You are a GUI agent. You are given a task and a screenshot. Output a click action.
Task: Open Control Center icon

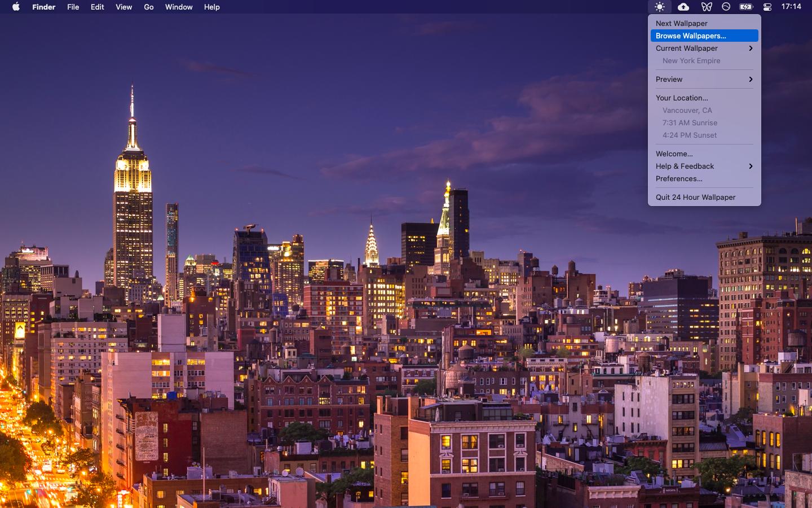[x=767, y=7]
